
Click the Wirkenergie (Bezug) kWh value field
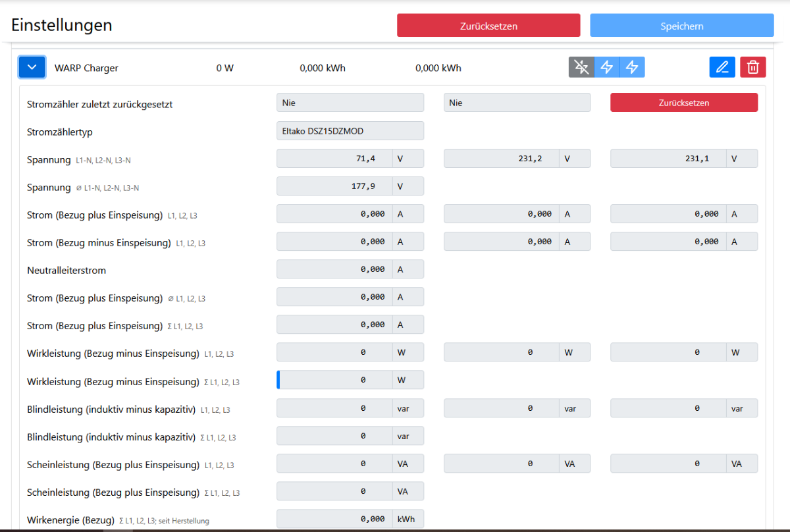(x=334, y=519)
